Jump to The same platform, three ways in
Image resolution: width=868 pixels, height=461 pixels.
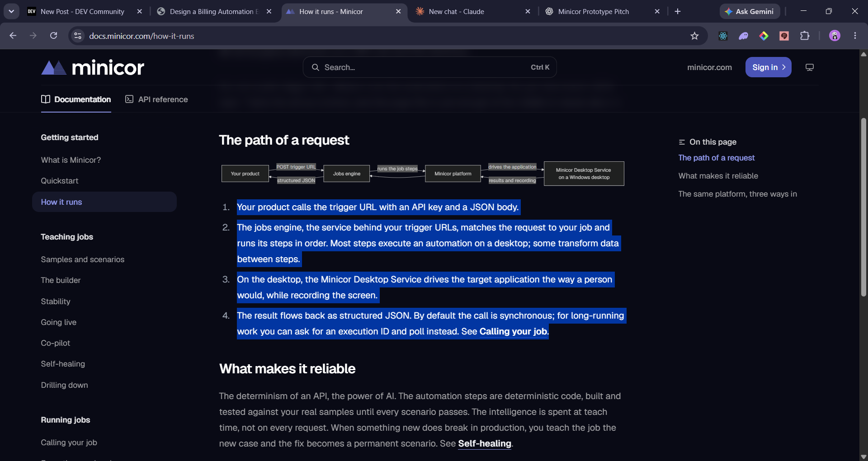[737, 194]
